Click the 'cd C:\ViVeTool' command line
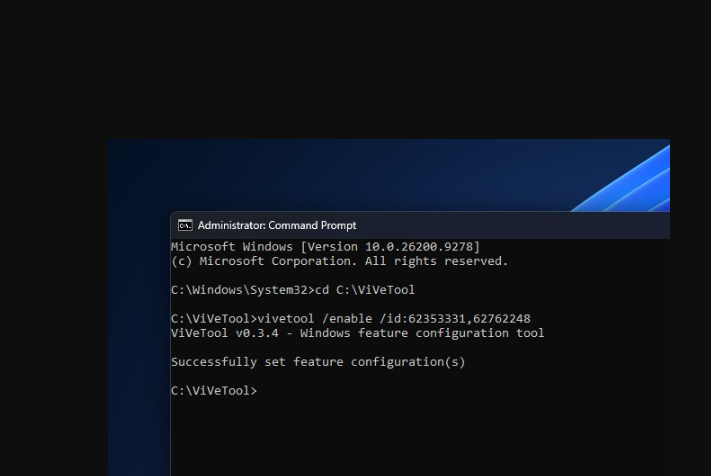This screenshot has height=476, width=711. (292, 290)
